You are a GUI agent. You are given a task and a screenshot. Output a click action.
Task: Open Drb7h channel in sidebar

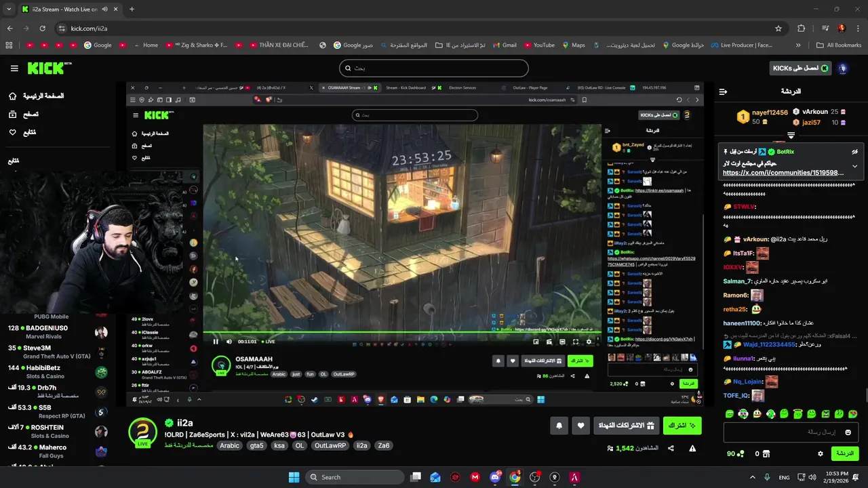click(57, 391)
